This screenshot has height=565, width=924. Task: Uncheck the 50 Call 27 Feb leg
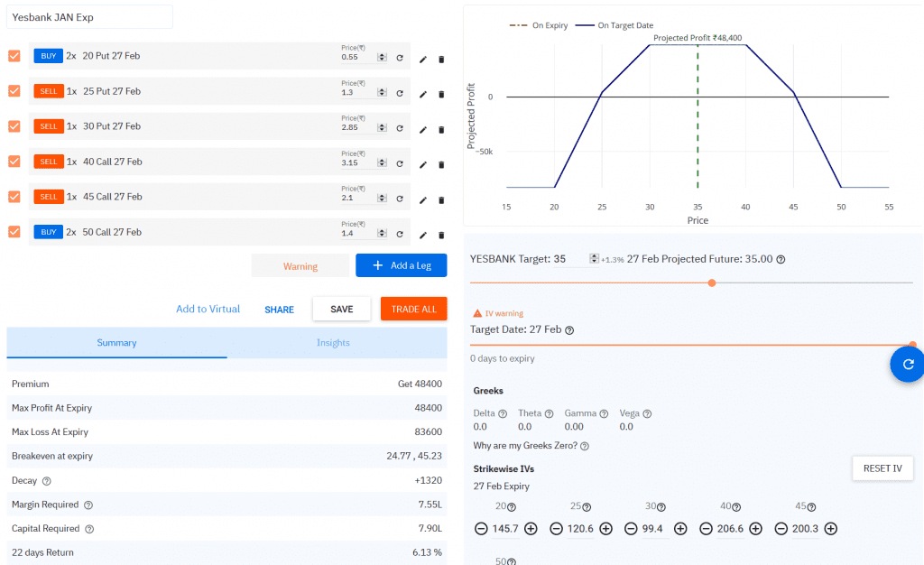[14, 232]
